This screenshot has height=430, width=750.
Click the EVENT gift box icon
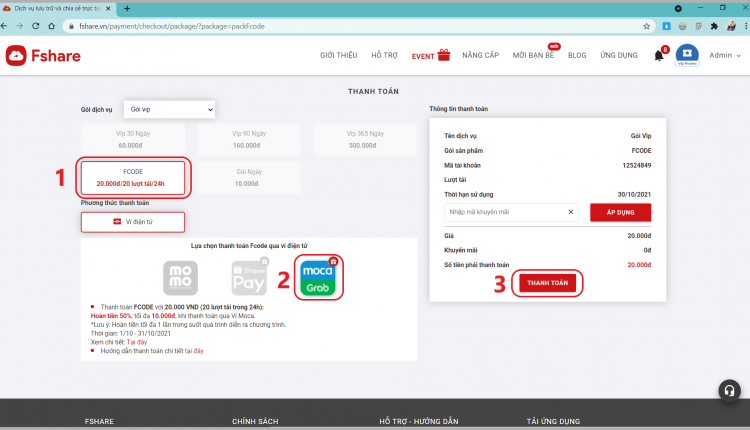pyautogui.click(x=444, y=55)
